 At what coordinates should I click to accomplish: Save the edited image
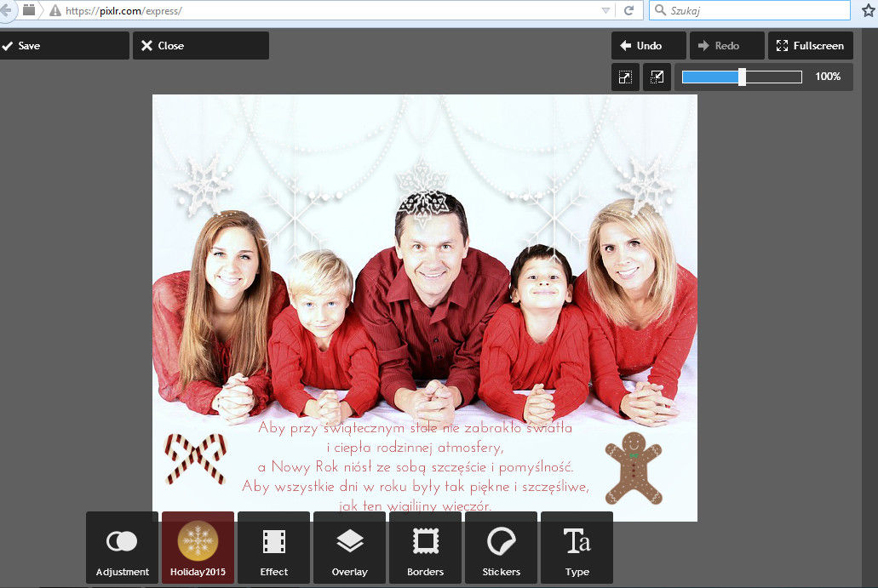(x=65, y=46)
